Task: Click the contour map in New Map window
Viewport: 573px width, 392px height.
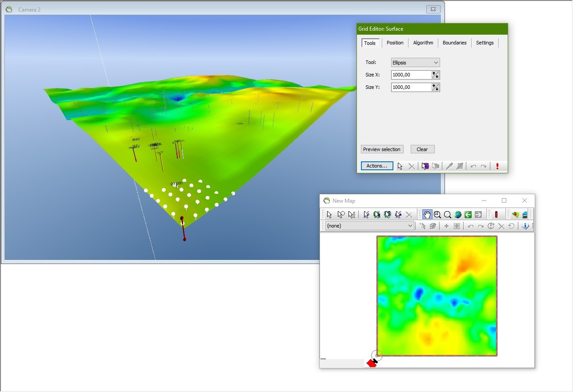Action: (x=437, y=296)
